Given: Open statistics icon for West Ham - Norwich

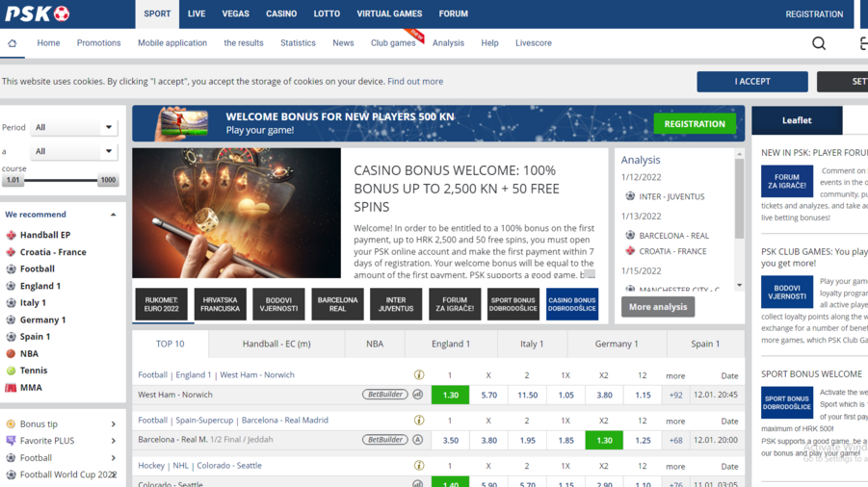Looking at the screenshot, I should coord(418,395).
